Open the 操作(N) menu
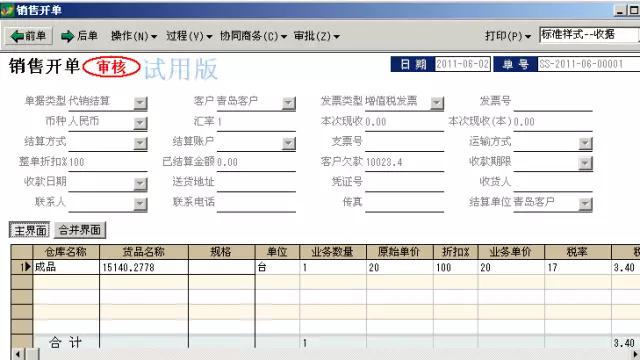The width and height of the screenshot is (640, 360). [x=134, y=36]
